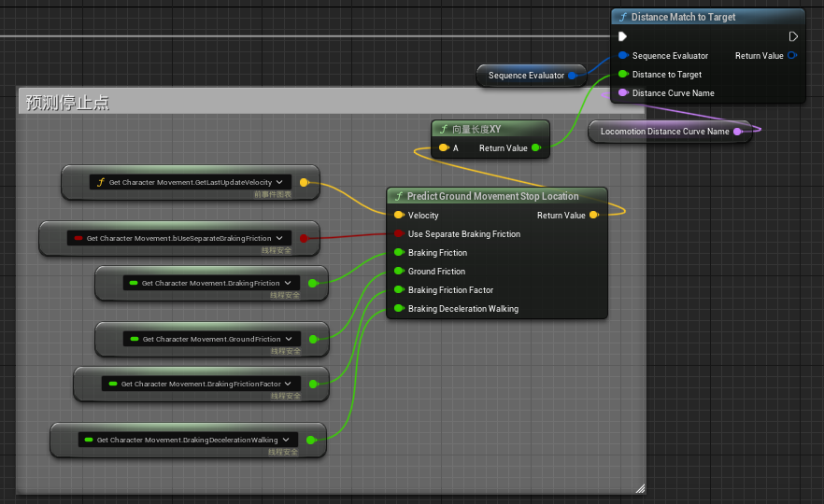Select the 预测停止点 comment box header
The width and height of the screenshot is (824, 504).
click(333, 102)
